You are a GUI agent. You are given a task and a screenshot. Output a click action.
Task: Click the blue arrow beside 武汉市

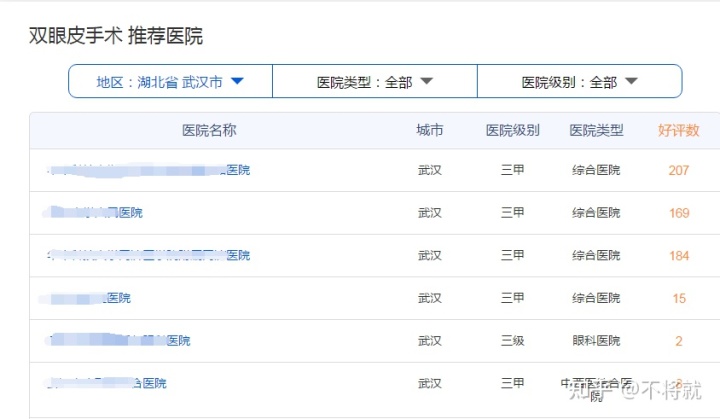[x=237, y=82]
